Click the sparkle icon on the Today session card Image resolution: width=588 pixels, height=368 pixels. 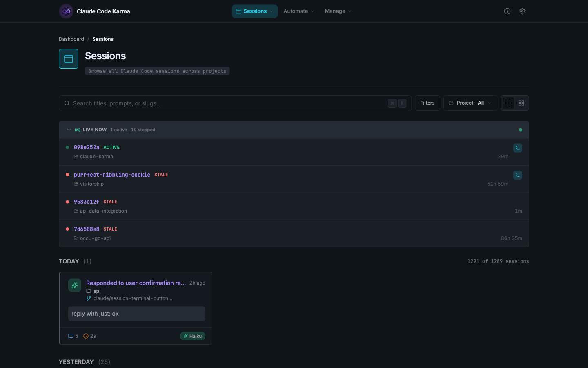coord(75,285)
